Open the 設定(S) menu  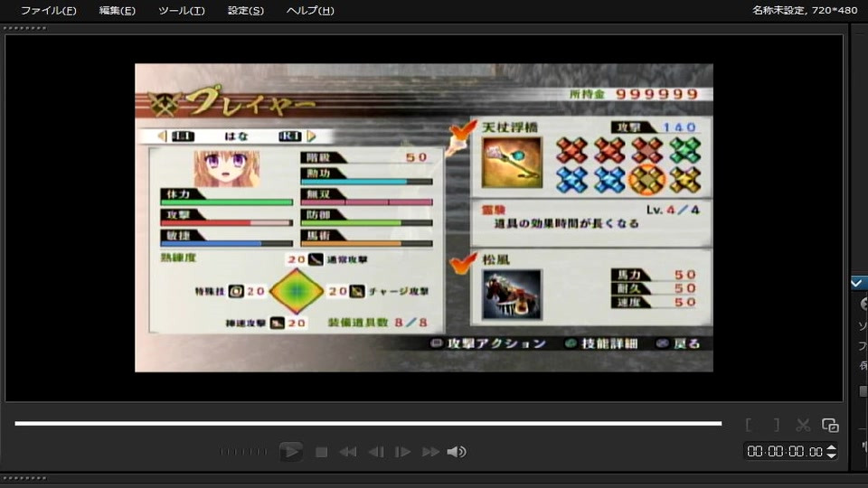[246, 11]
